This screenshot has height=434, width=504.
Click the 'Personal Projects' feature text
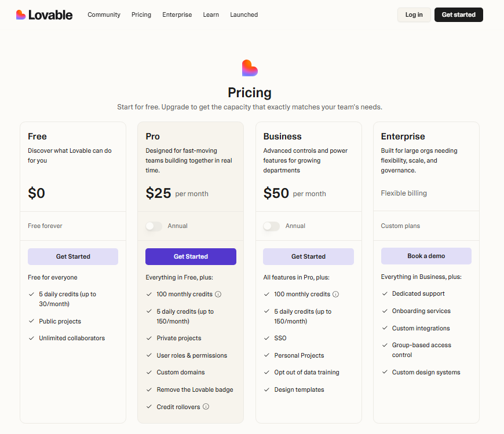click(x=300, y=355)
